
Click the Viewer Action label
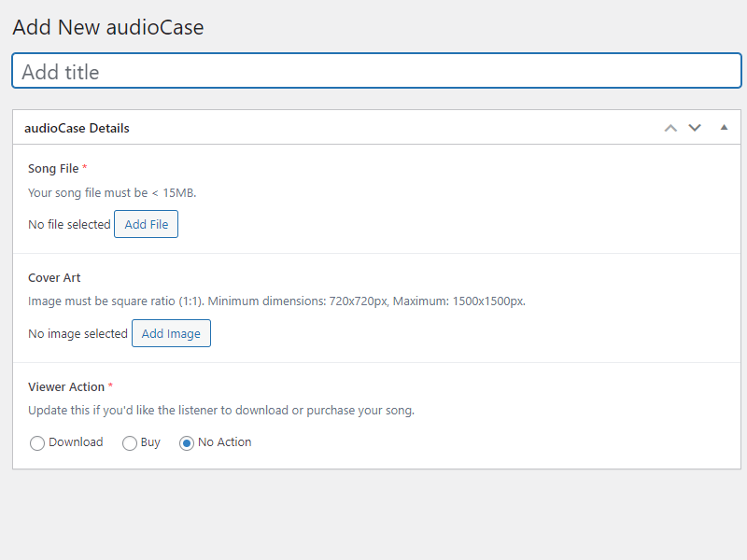click(x=66, y=386)
